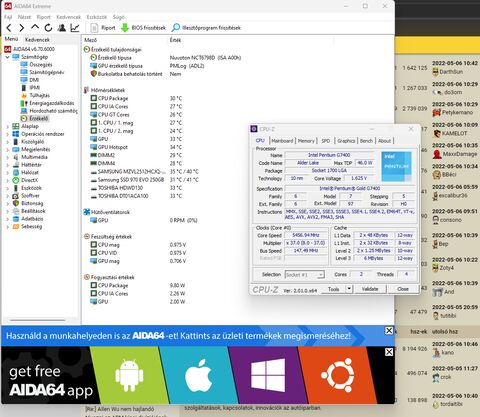The width and height of the screenshot is (480, 417).
Task: Close the blue AIDA64 business banner
Action: (389, 330)
